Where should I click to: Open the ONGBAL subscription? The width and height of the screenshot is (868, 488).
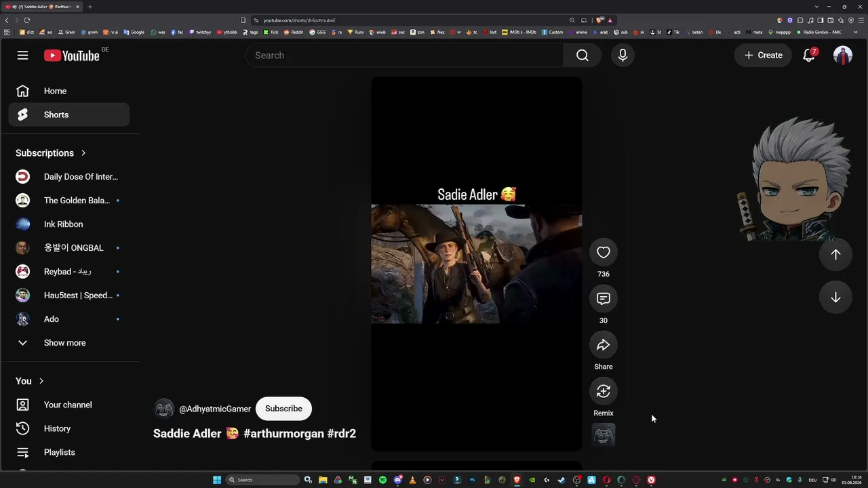pyautogui.click(x=69, y=248)
